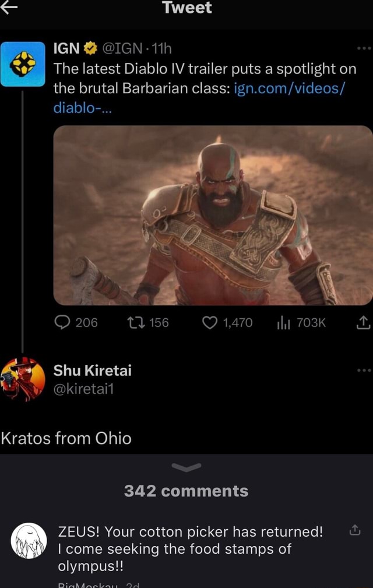Share the IGN tweet
This screenshot has height=588, width=373.
click(362, 322)
